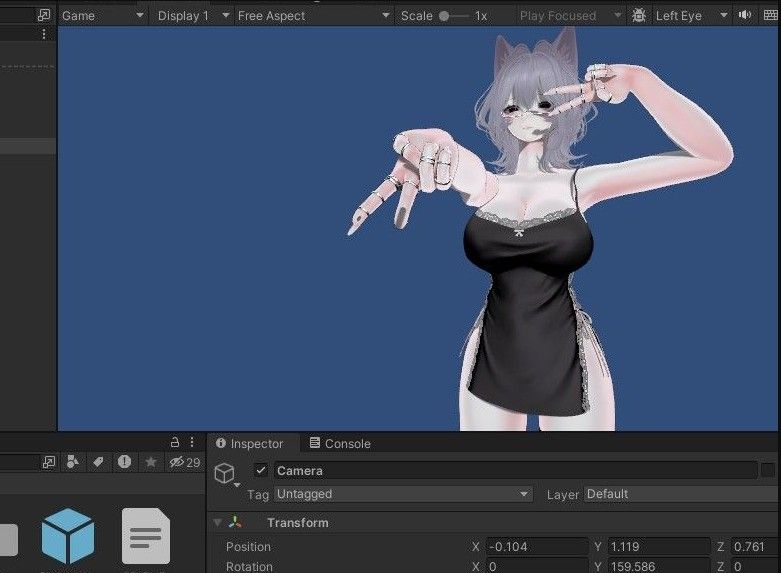The height and width of the screenshot is (573, 781).
Task: Toggle Mute Audio speaker icon
Action: 745,15
